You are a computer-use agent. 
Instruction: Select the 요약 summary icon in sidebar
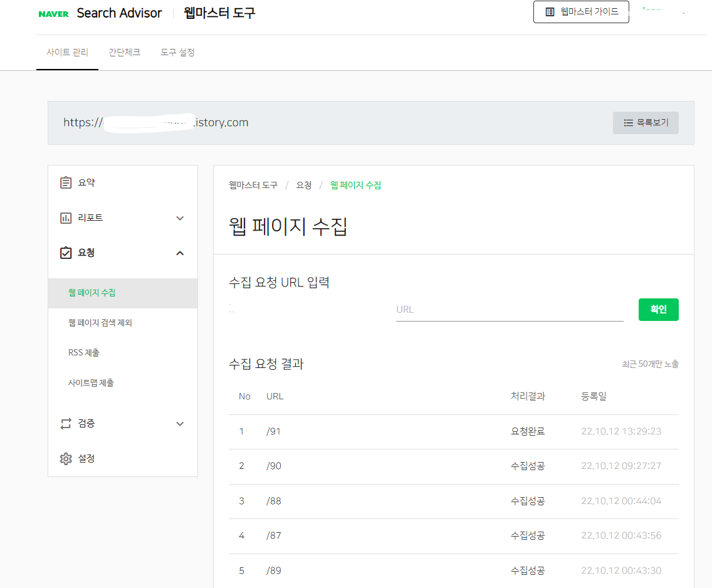(66, 182)
